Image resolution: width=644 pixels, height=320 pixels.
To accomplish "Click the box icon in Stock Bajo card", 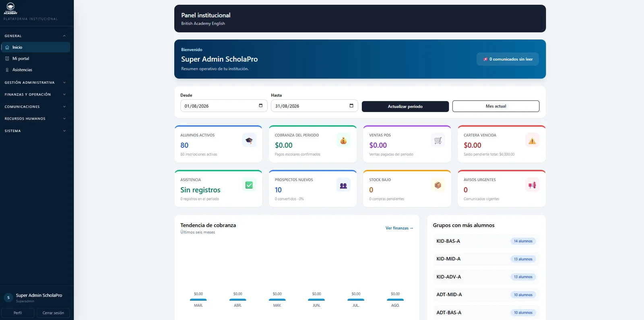I will coord(438,185).
